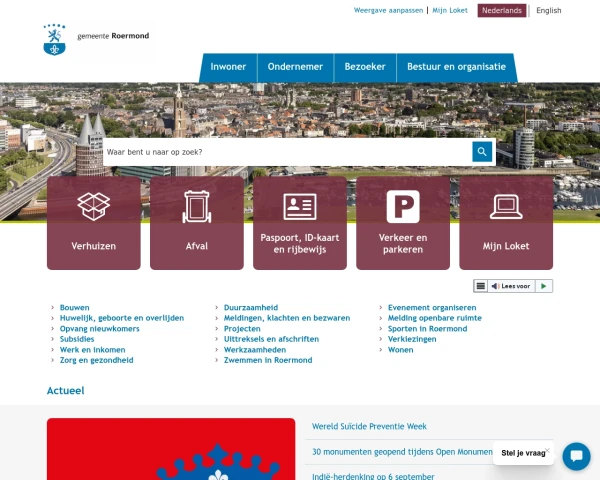600x480 pixels.
Task: Open the Werkzaamheden link
Action: pos(255,349)
